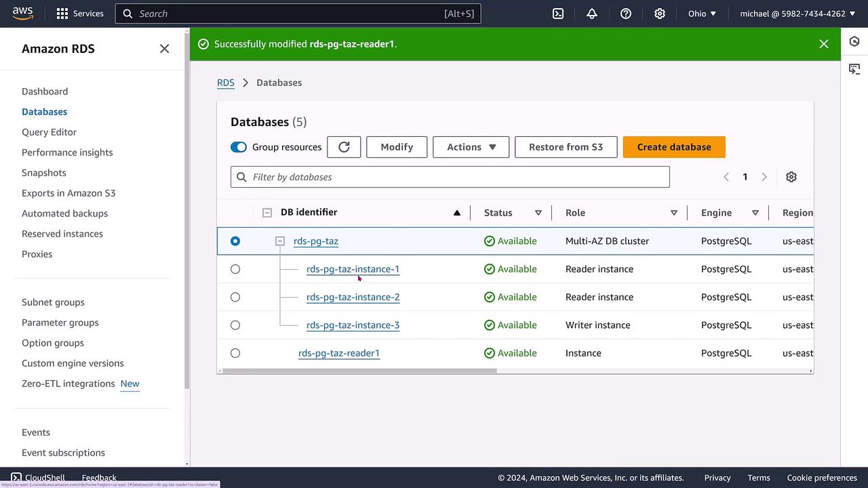This screenshot has width=868, height=488.
Task: Click the horizontal table scrollbar
Action: pos(359,371)
